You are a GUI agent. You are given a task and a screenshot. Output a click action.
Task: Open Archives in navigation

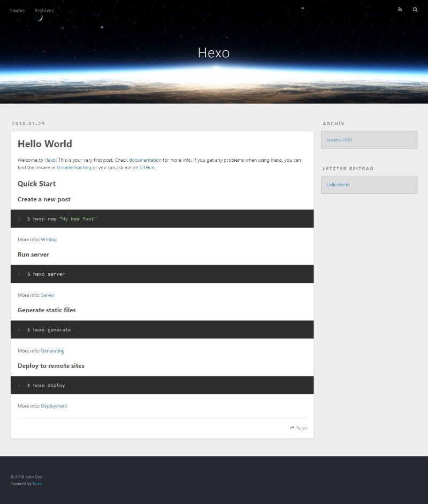(x=44, y=10)
